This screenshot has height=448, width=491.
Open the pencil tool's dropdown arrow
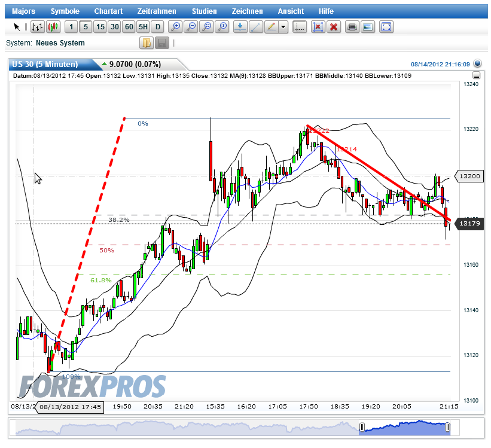[282, 27]
